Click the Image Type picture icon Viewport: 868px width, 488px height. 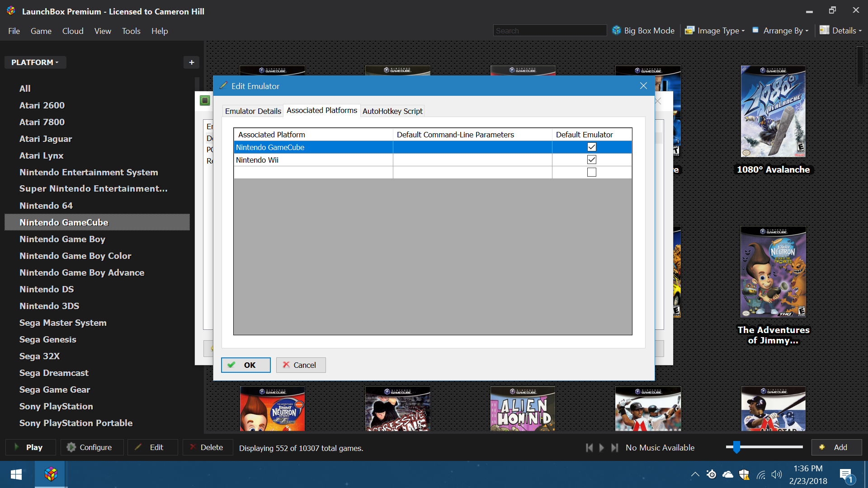click(x=689, y=30)
